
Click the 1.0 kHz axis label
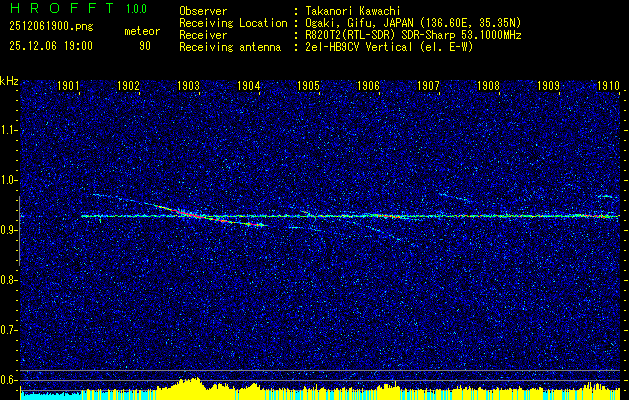(x=9, y=181)
